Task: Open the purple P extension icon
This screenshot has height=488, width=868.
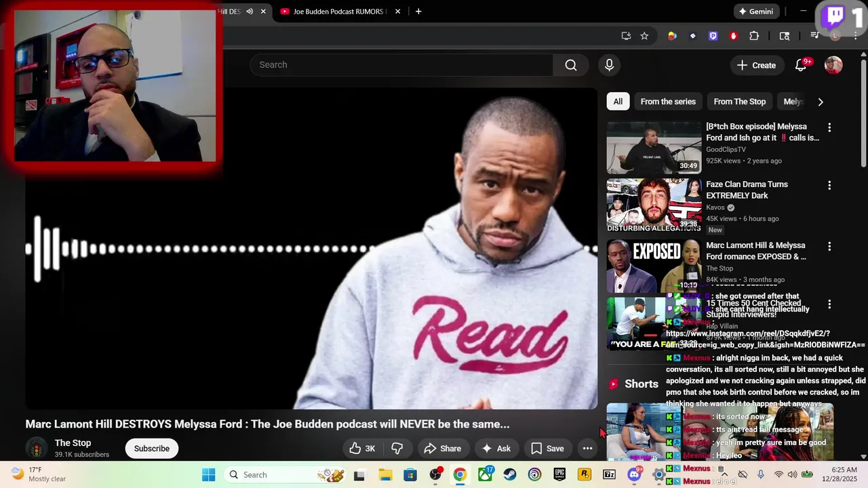Action: [713, 36]
